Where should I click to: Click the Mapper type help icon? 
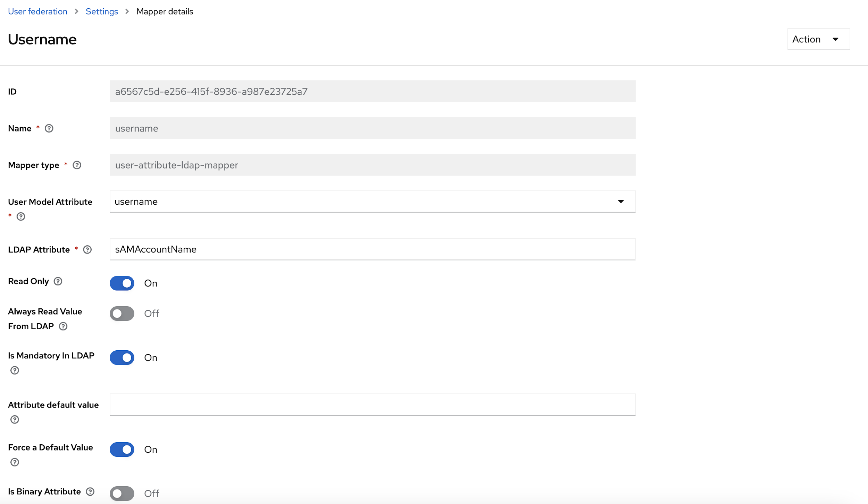click(x=77, y=165)
